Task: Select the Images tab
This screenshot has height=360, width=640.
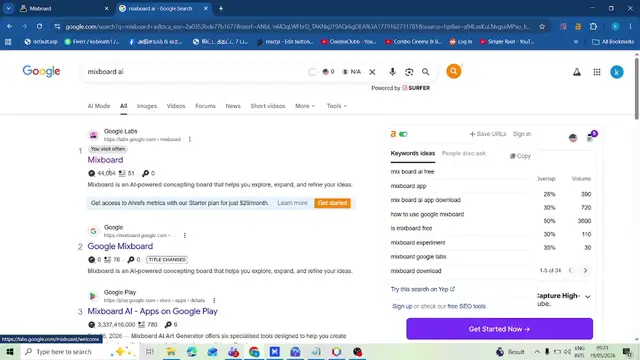Action: click(147, 106)
